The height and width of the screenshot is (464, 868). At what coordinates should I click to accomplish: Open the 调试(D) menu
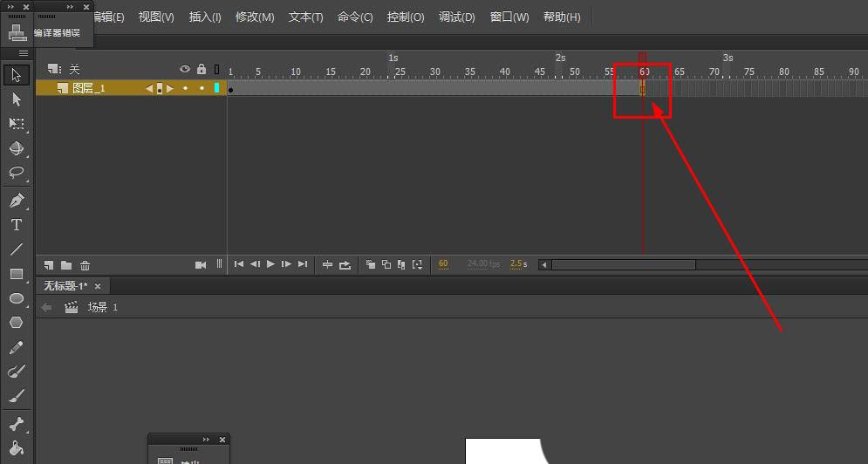coord(457,17)
